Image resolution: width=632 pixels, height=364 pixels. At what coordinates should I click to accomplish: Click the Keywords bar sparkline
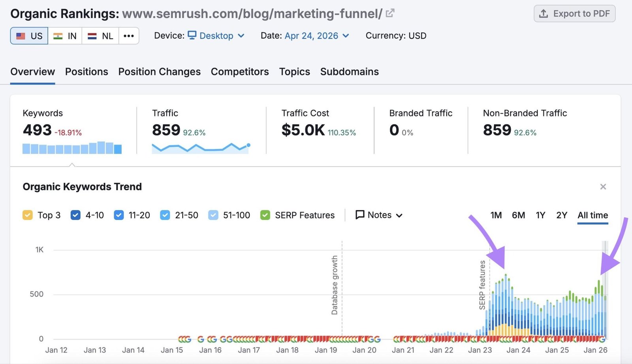click(x=72, y=148)
